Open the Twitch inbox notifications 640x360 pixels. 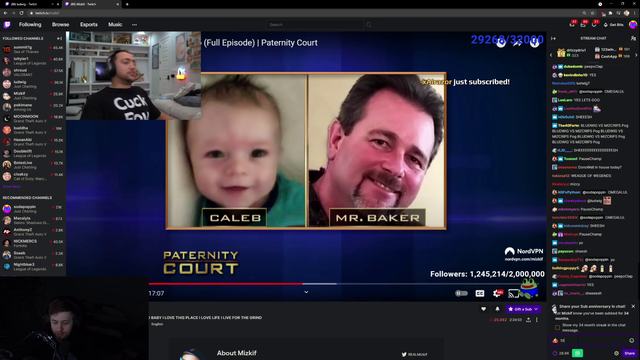click(x=583, y=24)
